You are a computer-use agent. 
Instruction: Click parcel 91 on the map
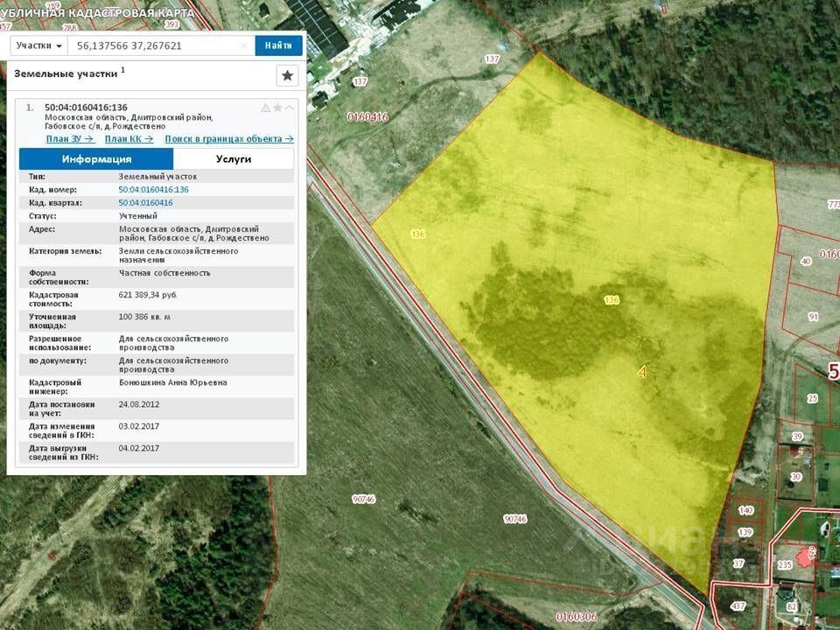(x=813, y=317)
